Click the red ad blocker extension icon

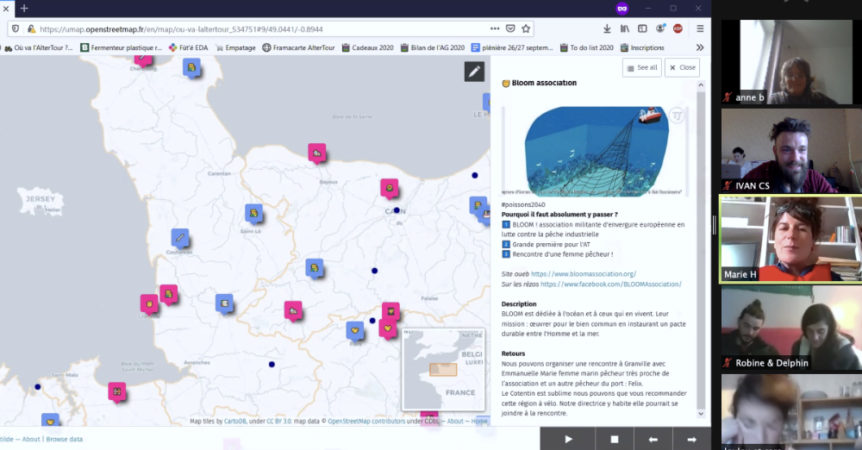point(678,29)
